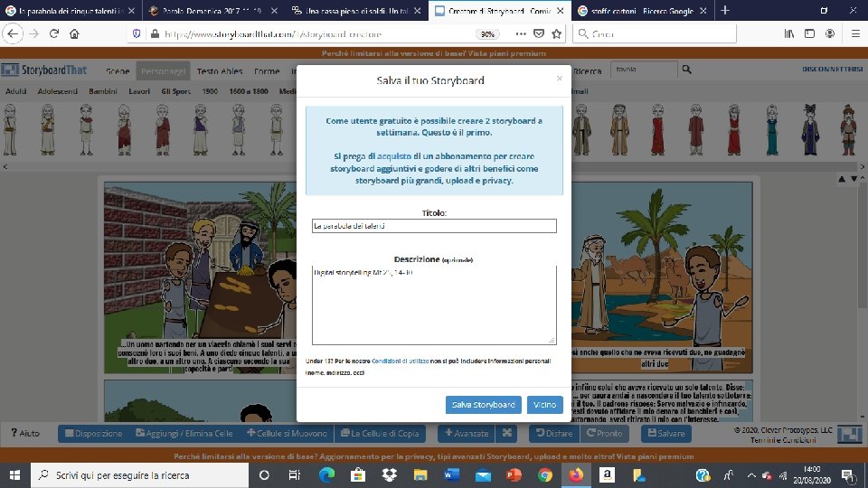Select the Testo Ables tab
868x488 pixels.
pos(220,70)
